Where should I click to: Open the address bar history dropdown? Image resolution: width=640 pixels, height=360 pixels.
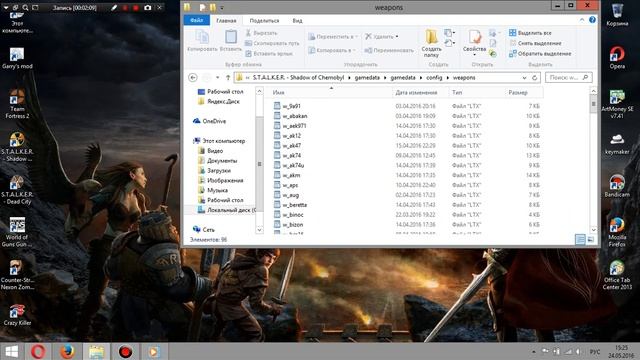point(524,78)
